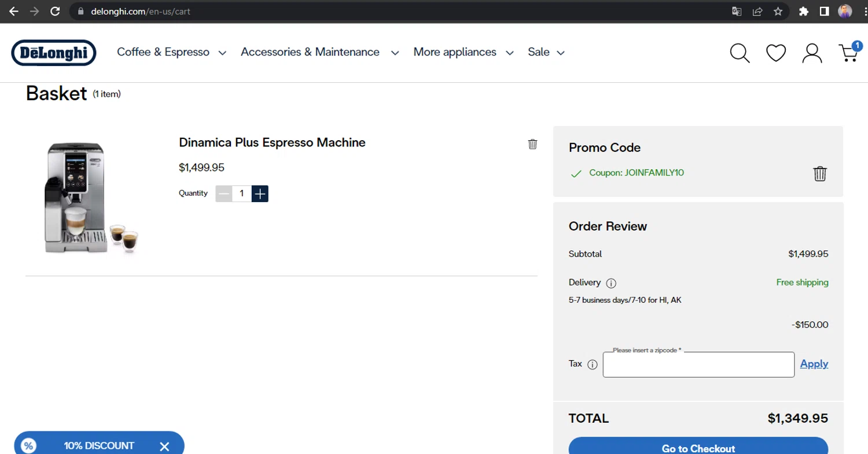Click the Basket heading
Viewport: 868px width, 454px height.
[x=56, y=93]
